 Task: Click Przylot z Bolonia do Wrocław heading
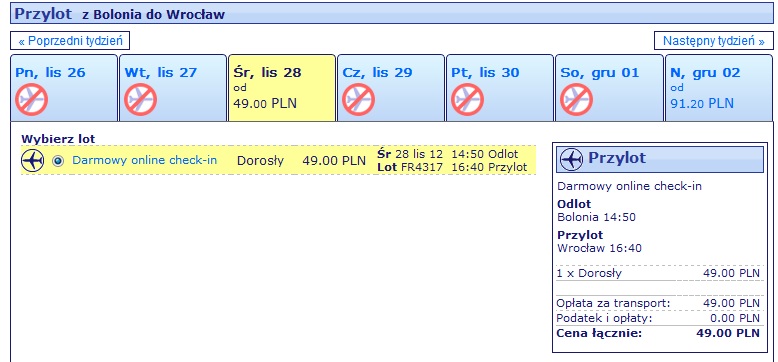[120, 14]
